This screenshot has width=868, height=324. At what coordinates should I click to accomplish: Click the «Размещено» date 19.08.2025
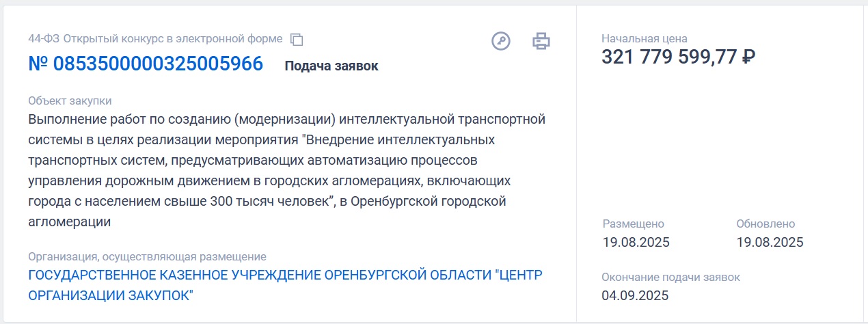636,242
